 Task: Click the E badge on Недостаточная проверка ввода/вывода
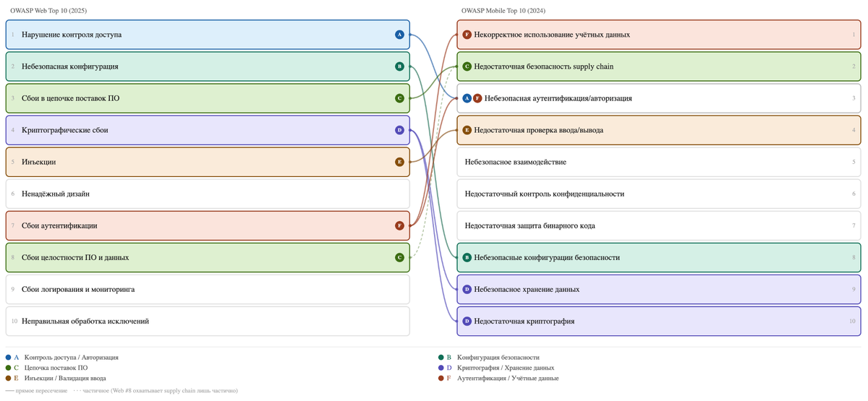467,130
